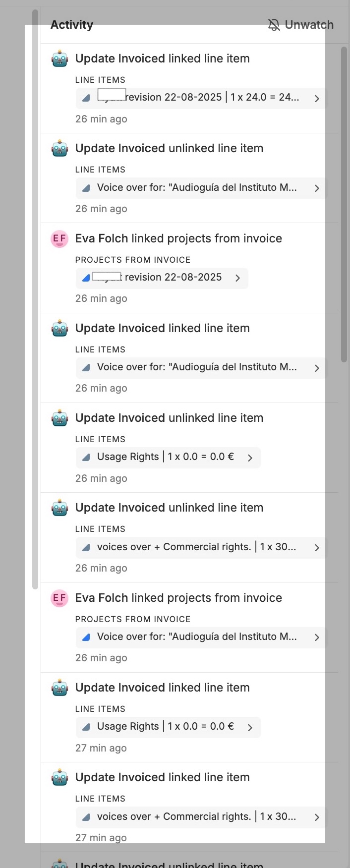Click the 'Eva Folch' name in the first linked projects entry
Image resolution: width=350 pixels, height=868 pixels.
(x=102, y=238)
